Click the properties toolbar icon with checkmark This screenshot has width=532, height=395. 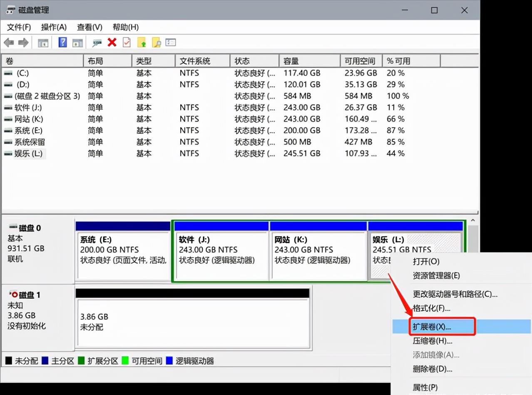[127, 42]
